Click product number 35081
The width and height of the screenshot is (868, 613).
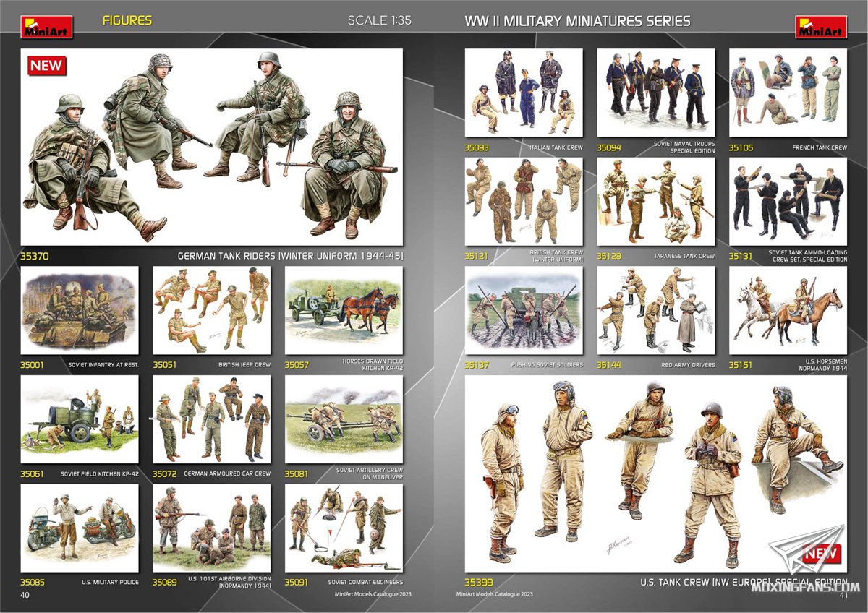297,474
